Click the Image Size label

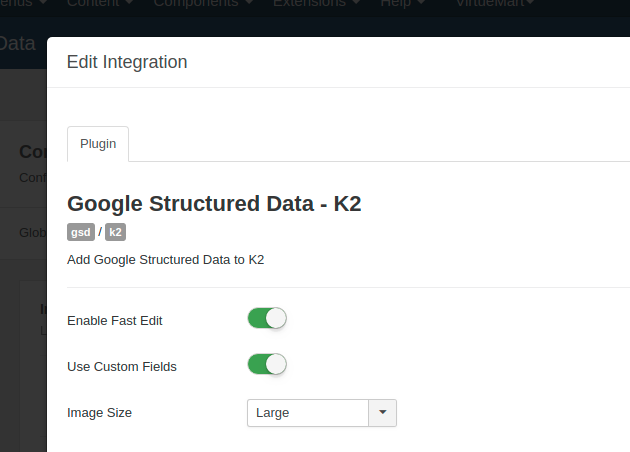99,413
